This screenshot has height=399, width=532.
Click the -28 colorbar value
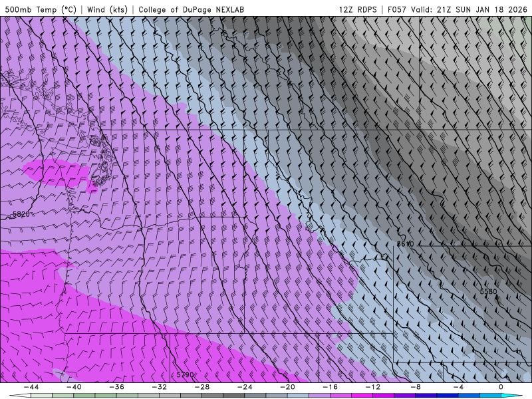tap(202, 387)
